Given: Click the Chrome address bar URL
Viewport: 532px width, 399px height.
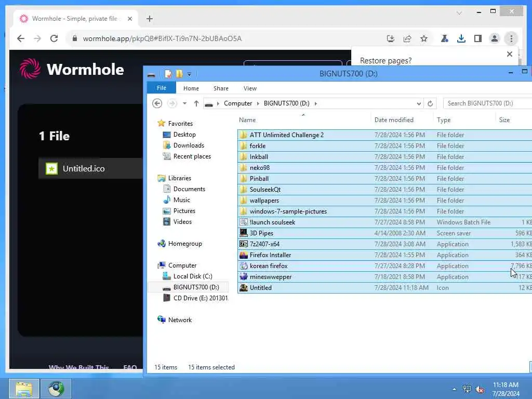Looking at the screenshot, I should click(x=162, y=38).
